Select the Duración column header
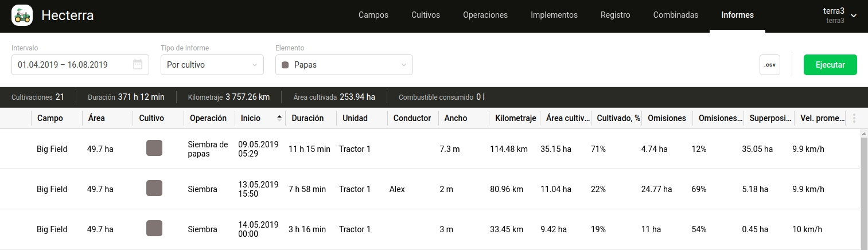Screen dimensions: 868x250 (x=308, y=118)
